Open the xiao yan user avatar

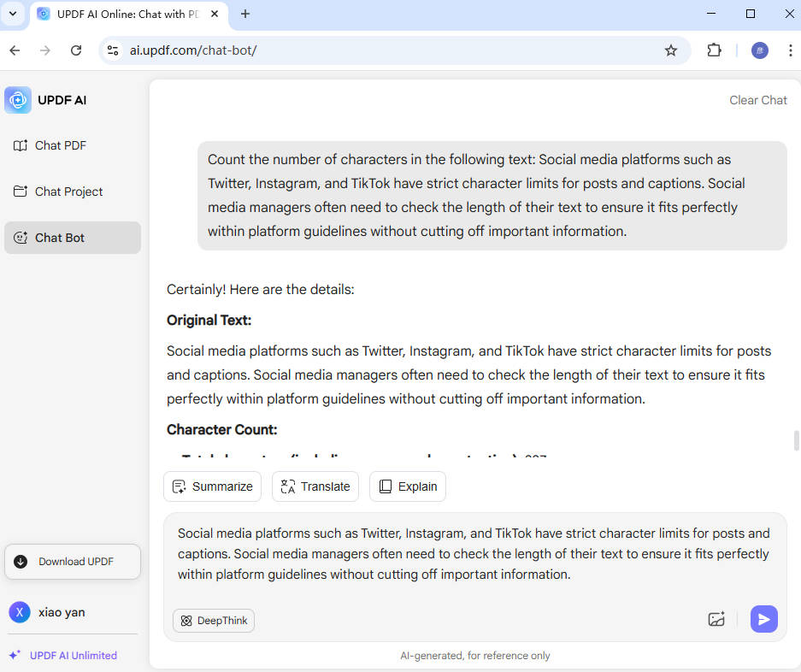coord(20,612)
